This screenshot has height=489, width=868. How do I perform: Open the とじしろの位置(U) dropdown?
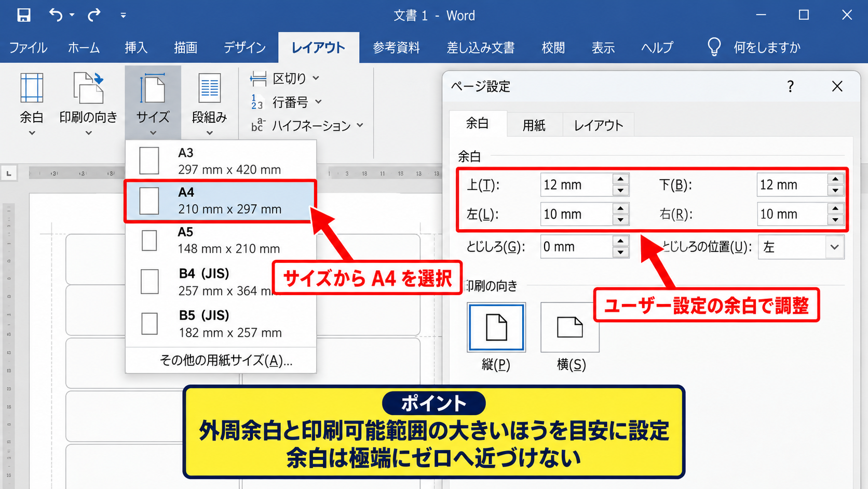[x=834, y=247]
